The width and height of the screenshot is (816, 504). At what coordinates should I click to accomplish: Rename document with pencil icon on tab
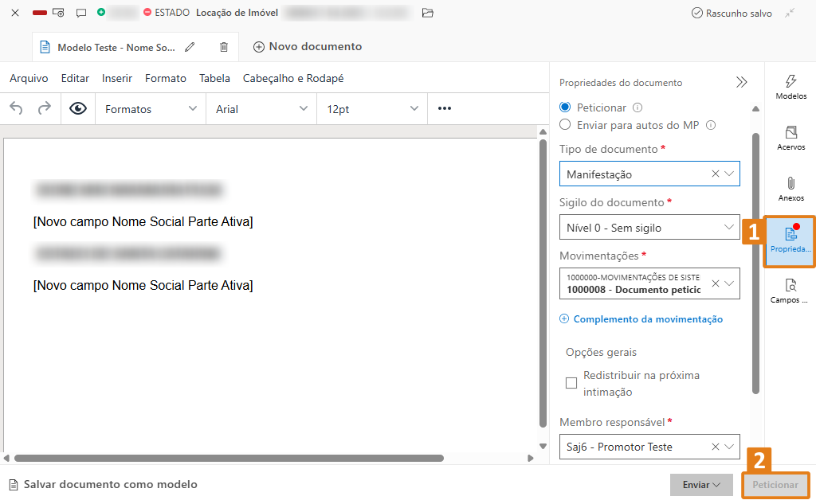point(190,47)
